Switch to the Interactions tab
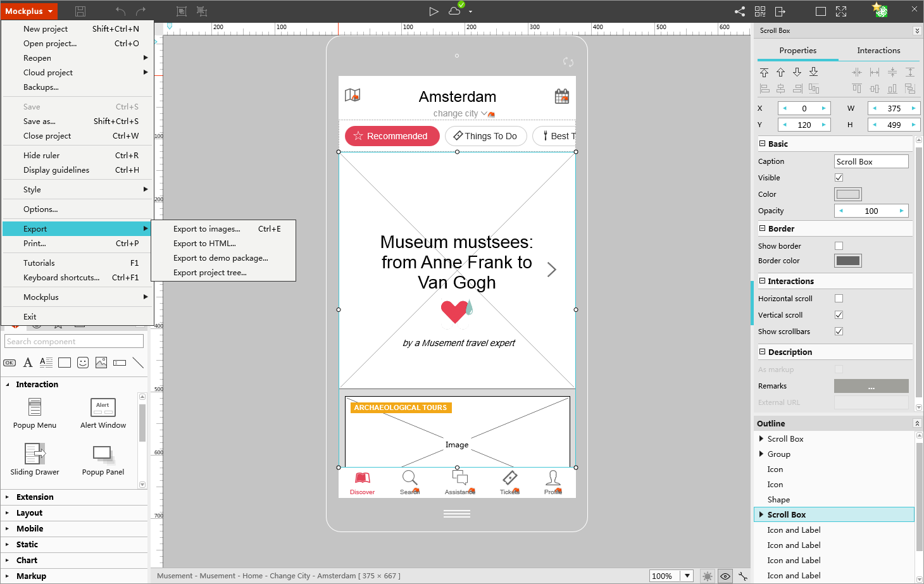924x584 pixels. point(878,51)
